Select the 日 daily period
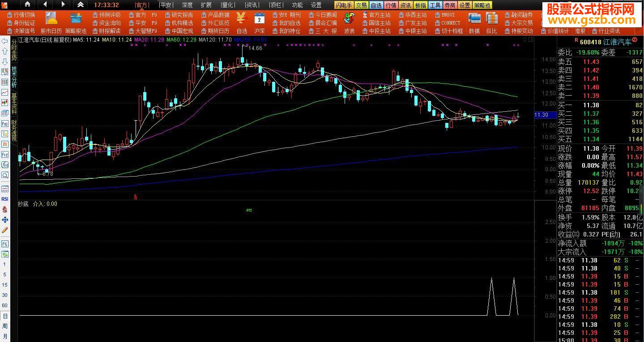Image resolution: width=644 pixels, height=342 pixels. coord(5,316)
